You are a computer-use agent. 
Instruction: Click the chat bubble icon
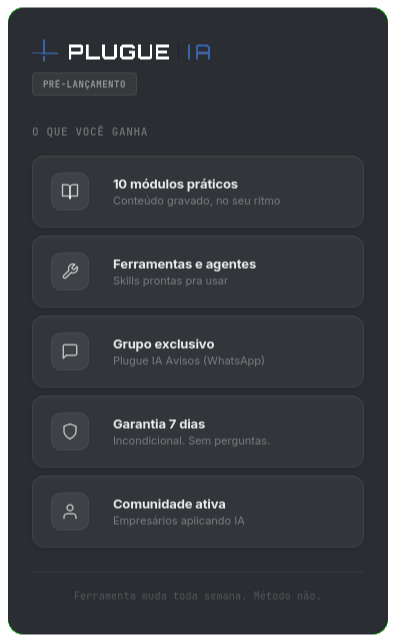pos(70,351)
